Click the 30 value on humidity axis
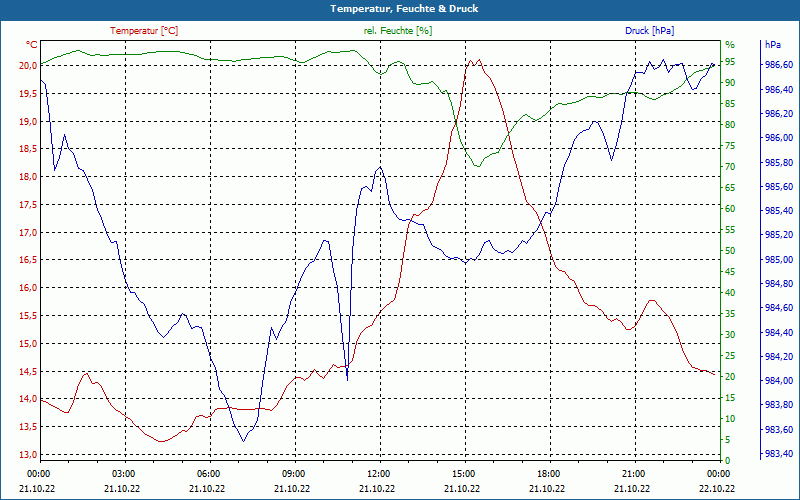Image resolution: width=800 pixels, height=500 pixels. click(x=730, y=335)
